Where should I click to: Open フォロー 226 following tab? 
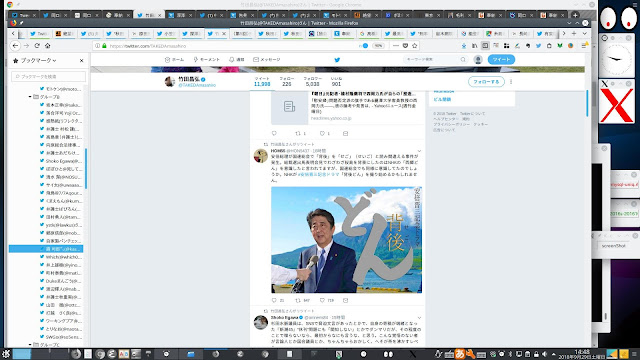point(287,81)
